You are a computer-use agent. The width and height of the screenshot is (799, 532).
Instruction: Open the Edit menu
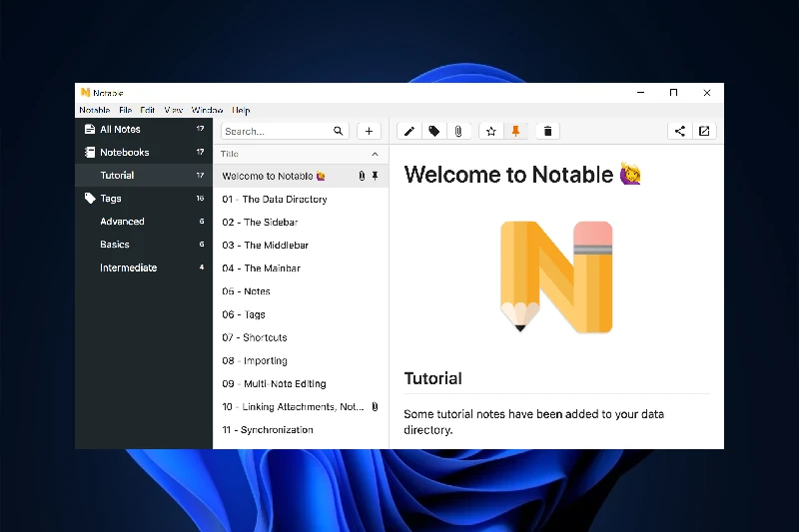147,110
